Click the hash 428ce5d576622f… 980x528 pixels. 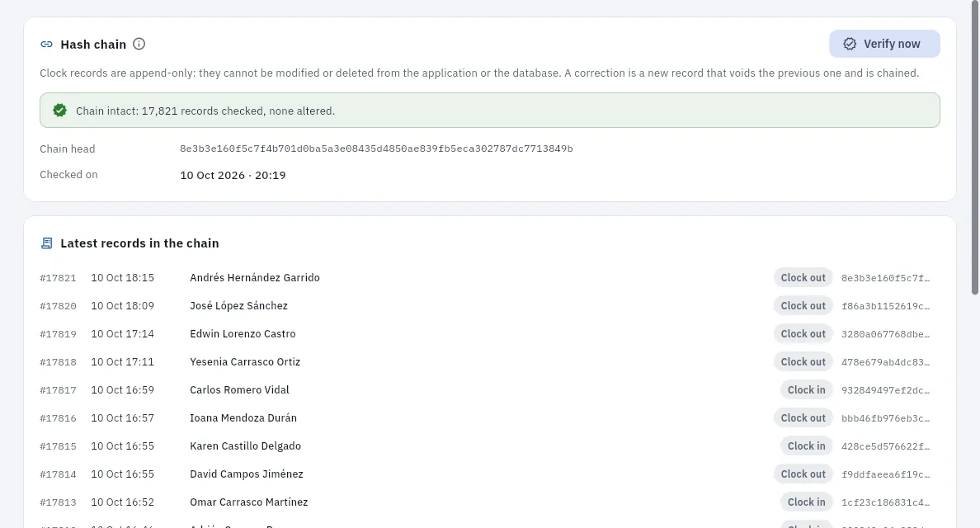(885, 447)
